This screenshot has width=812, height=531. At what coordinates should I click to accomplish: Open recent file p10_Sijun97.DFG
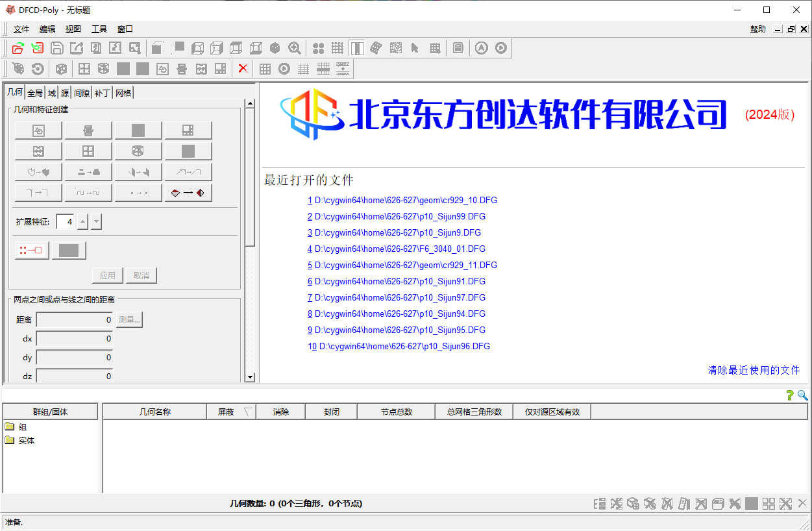click(x=397, y=297)
